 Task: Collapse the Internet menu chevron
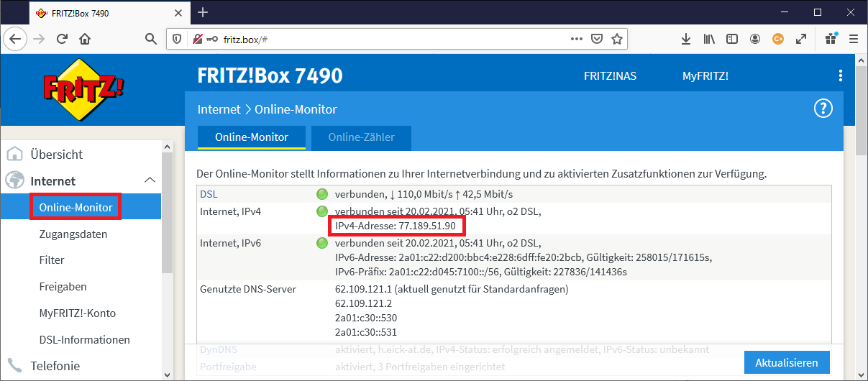(x=150, y=180)
